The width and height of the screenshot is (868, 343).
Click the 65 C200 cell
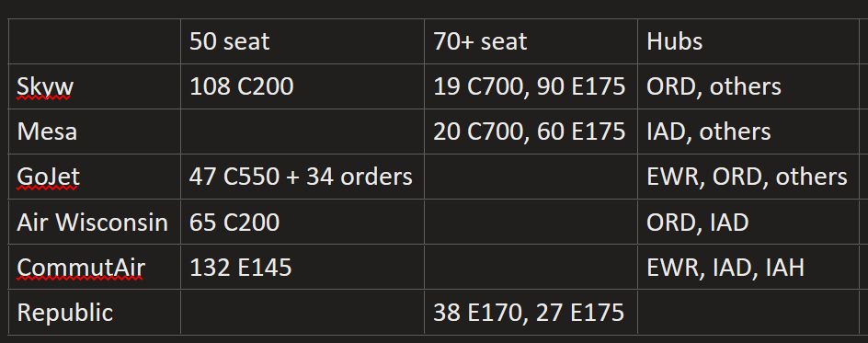(x=303, y=222)
